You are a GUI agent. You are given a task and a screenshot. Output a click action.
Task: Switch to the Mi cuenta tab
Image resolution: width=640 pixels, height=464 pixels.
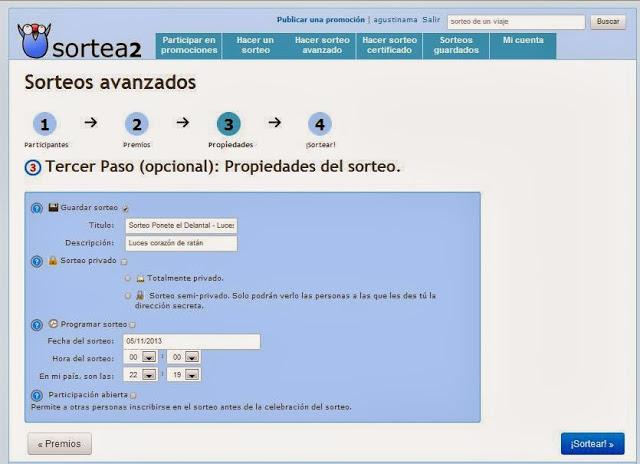tap(523, 40)
